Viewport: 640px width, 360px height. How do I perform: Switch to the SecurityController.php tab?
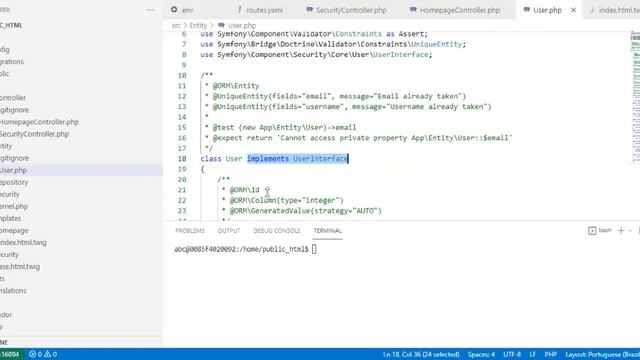coord(347,10)
